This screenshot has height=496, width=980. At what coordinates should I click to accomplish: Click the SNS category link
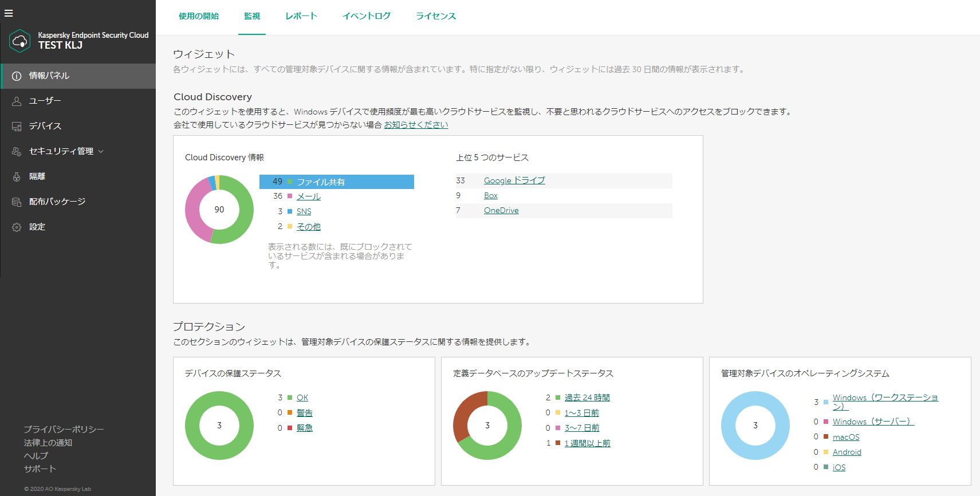coord(304,211)
